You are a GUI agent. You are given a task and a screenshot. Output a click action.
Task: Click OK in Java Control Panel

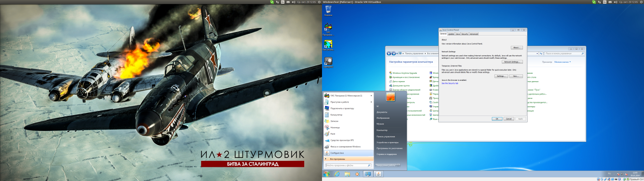coord(497,119)
